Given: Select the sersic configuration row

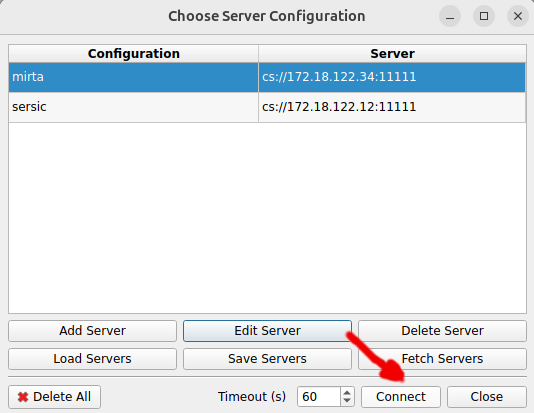Looking at the screenshot, I should tap(267, 107).
